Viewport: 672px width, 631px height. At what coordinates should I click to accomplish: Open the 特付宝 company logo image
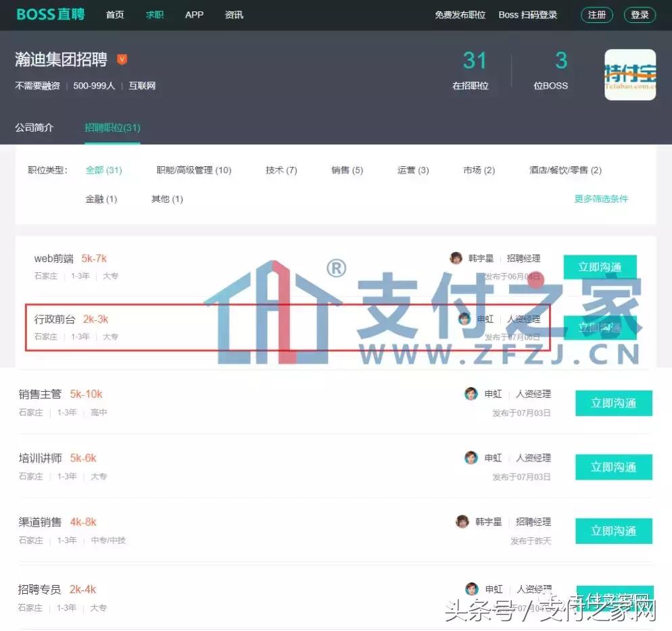coord(629,74)
